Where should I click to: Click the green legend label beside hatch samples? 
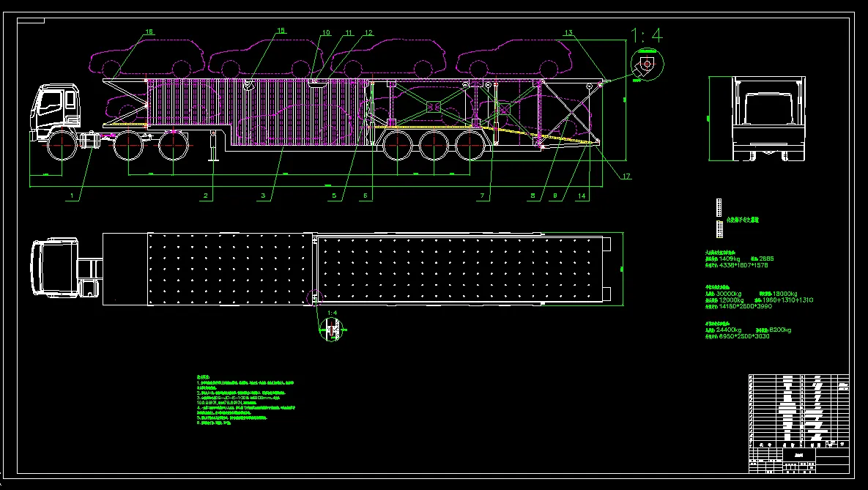(742, 220)
